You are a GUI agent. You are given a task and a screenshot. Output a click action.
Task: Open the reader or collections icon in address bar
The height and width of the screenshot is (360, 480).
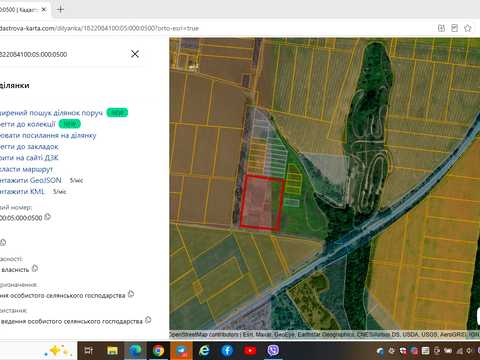click(454, 28)
